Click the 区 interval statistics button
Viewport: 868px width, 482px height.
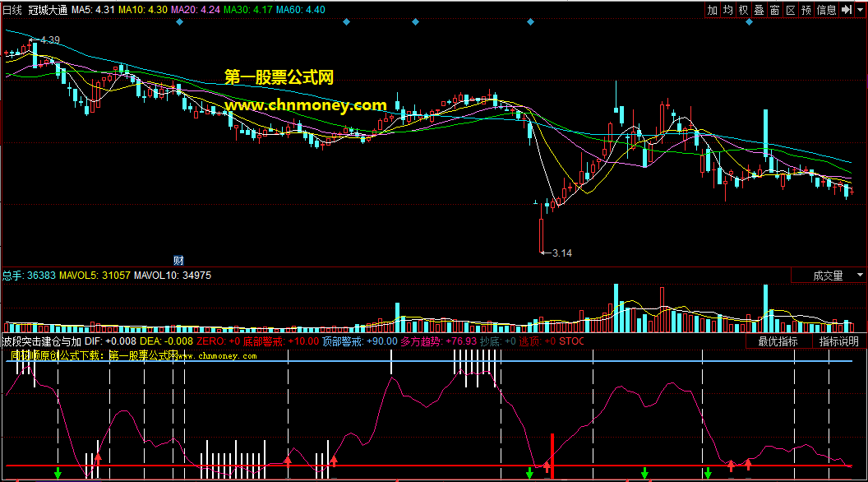[791, 10]
